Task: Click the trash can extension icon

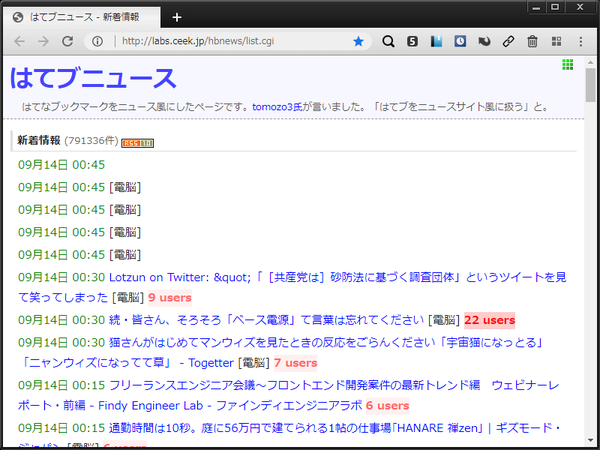Action: (x=532, y=41)
